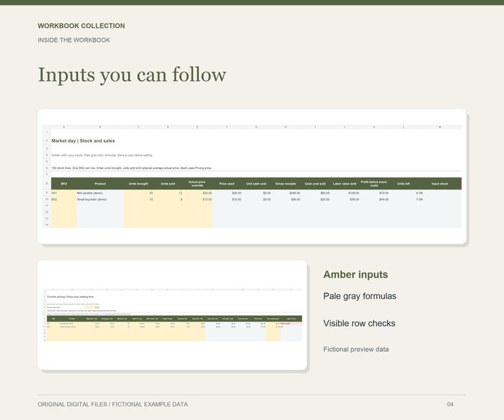Select the 'Pale gray formulas' line
The height and width of the screenshot is (420, 504).
(360, 296)
